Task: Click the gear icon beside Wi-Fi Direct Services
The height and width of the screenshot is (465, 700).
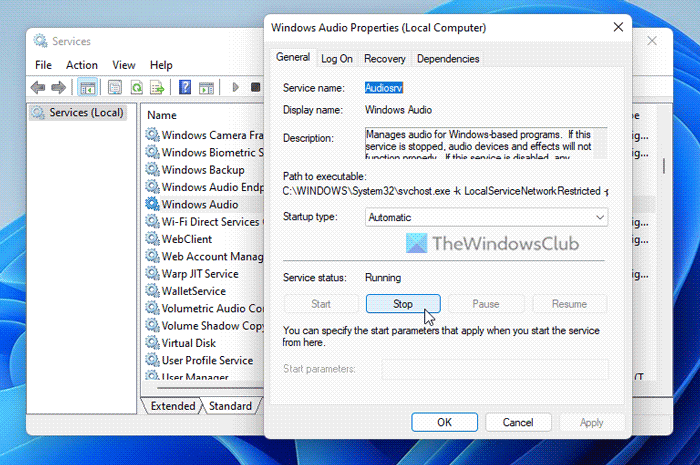Action: [152, 221]
